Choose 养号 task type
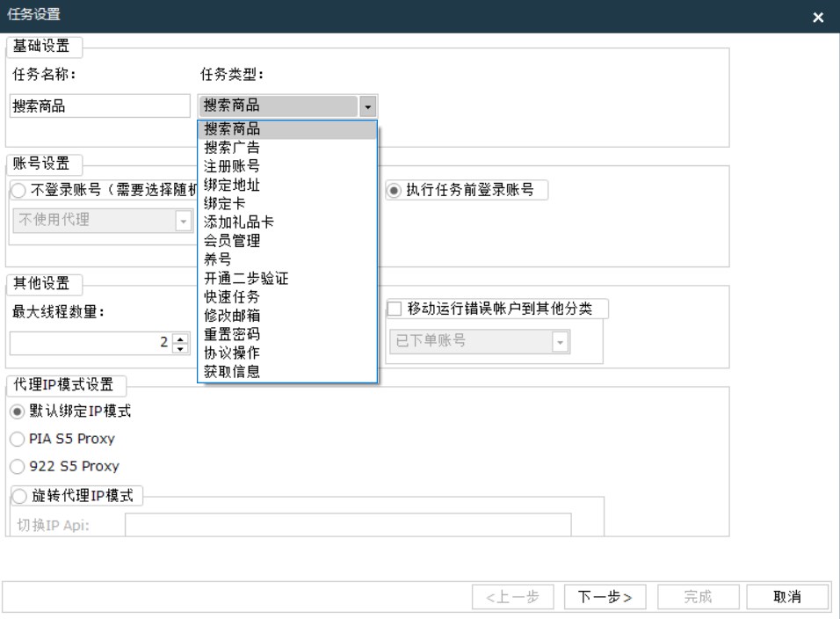 point(287,259)
